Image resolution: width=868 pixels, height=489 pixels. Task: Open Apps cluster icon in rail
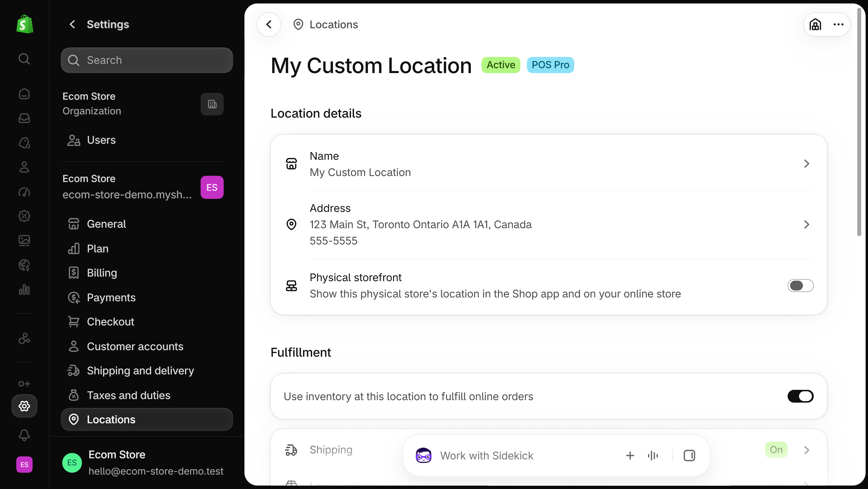point(24,338)
